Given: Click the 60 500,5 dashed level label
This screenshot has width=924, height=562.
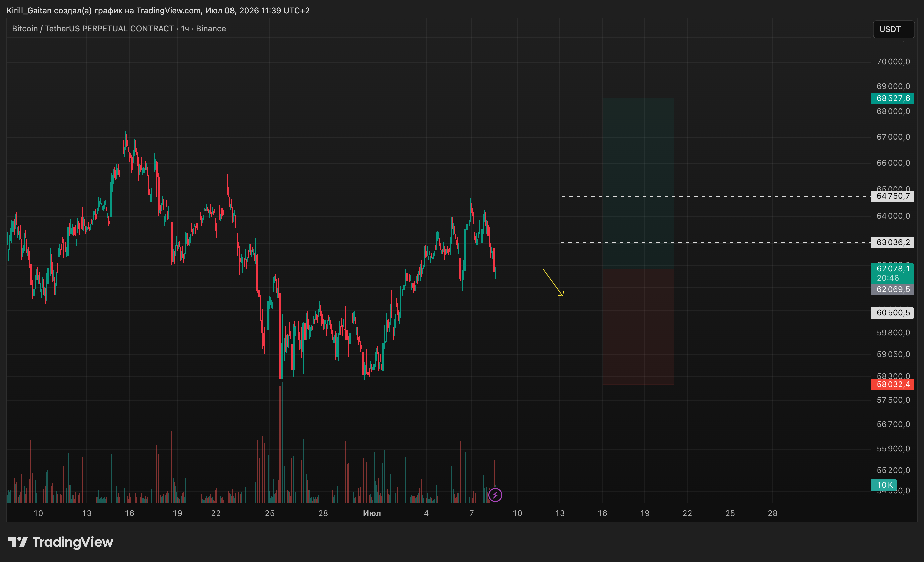Looking at the screenshot, I should 893,312.
